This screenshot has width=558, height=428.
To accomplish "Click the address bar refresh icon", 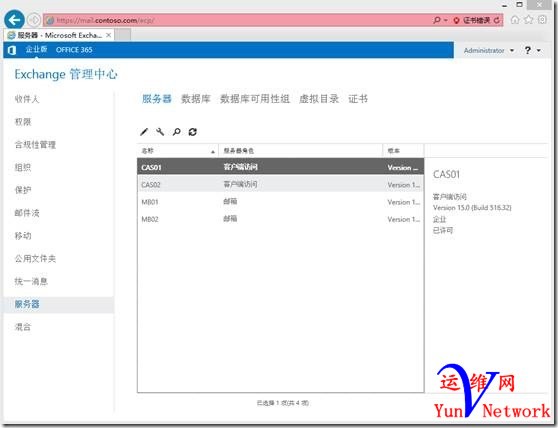I will pyautogui.click(x=497, y=20).
